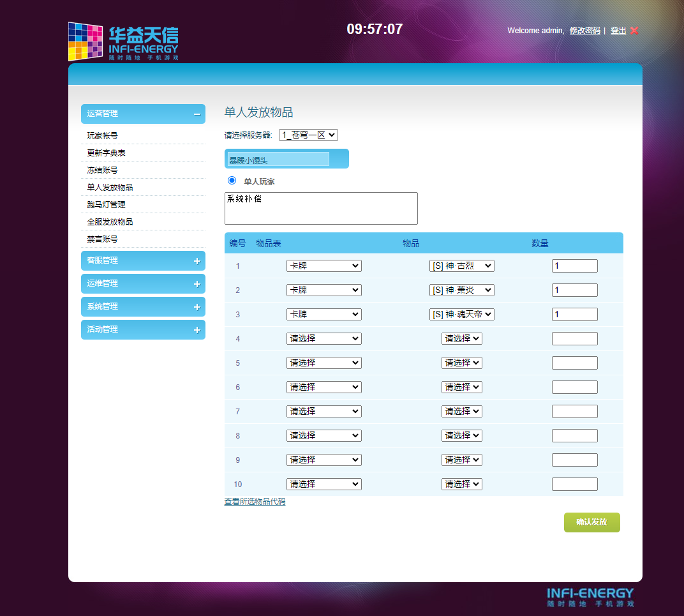
Task: Click the player name field 暴躁小馒头
Action: coord(278,159)
